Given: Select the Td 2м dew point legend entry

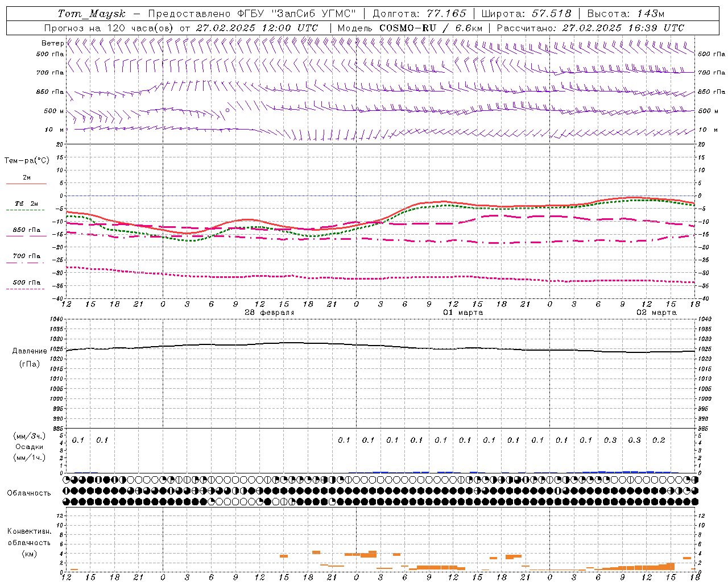Looking at the screenshot, I should coord(27,203).
